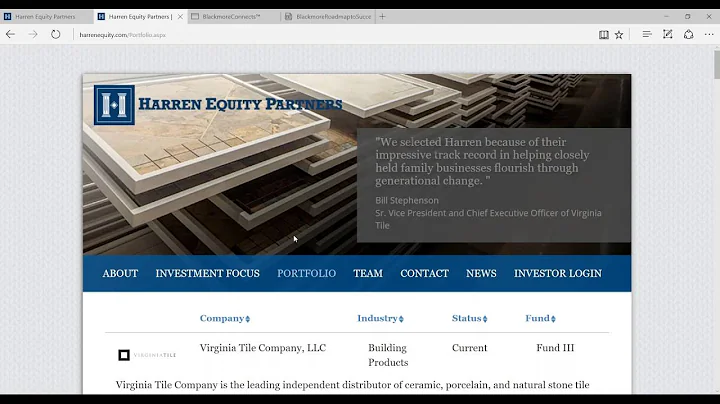720x404 pixels.
Task: Click the Harren Equity Partners title text
Action: coord(240,104)
